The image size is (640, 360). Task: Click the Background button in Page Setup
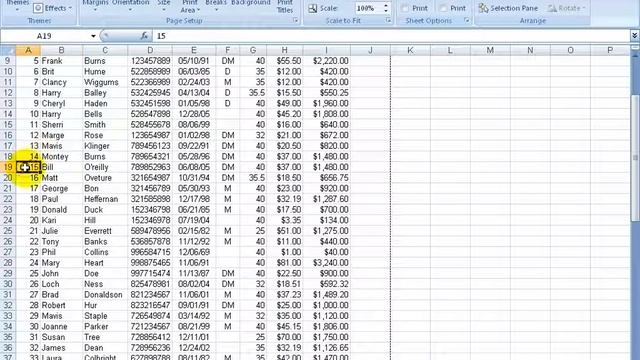click(x=251, y=4)
